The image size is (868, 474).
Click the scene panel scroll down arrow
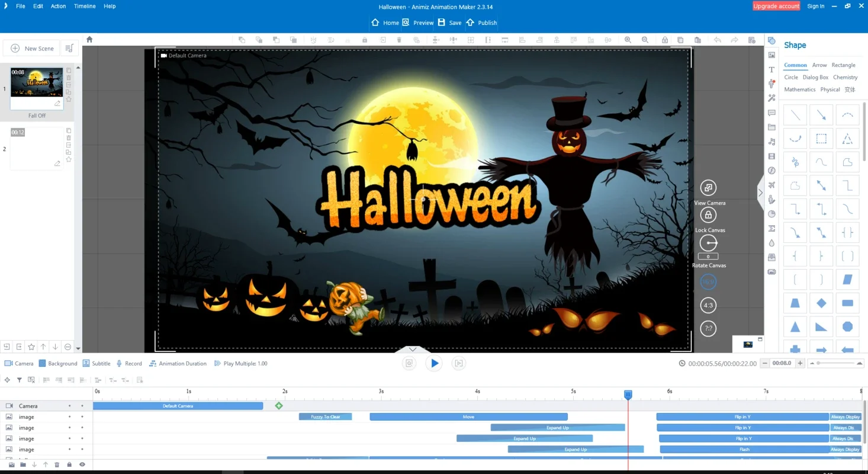click(78, 349)
